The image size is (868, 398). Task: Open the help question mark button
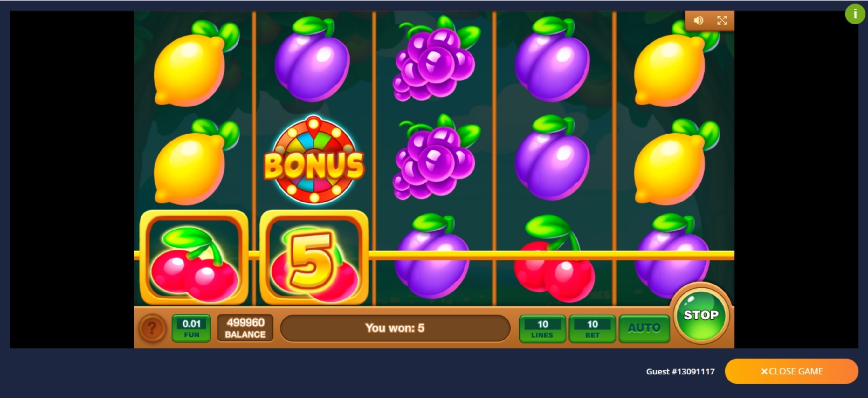[152, 328]
